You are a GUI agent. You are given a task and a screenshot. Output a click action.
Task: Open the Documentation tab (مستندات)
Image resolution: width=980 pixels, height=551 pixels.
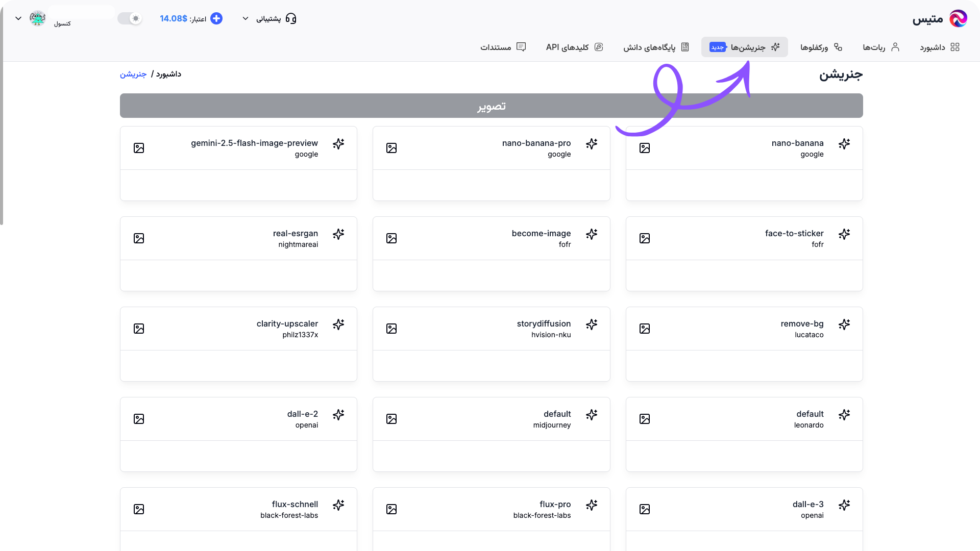pos(503,47)
